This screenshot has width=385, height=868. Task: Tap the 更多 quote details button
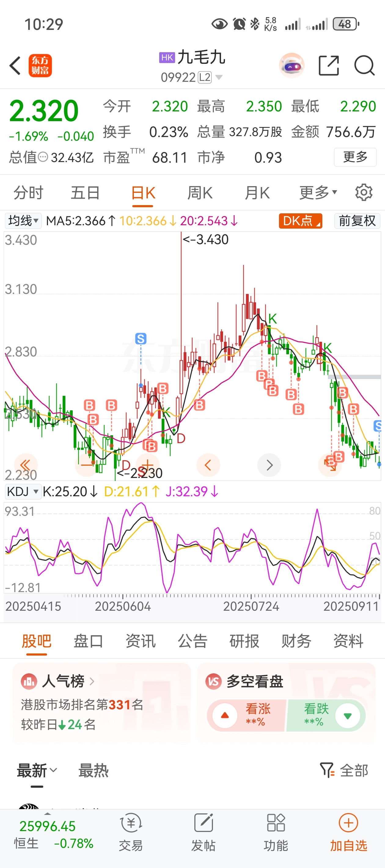(355, 157)
